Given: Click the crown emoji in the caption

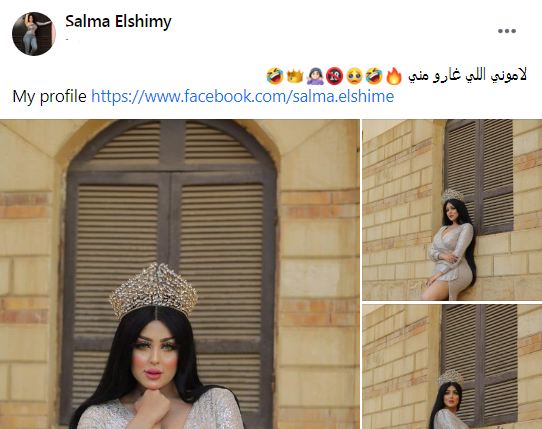Looking at the screenshot, I should tap(295, 76).
